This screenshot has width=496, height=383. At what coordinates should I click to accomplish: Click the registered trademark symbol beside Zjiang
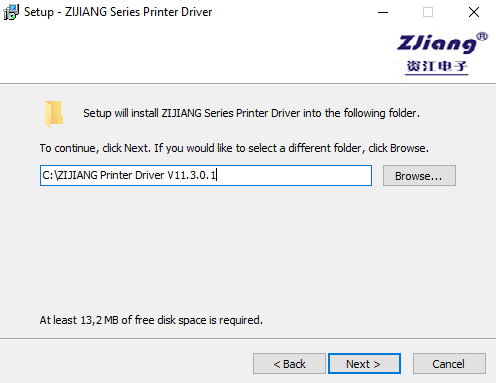click(x=482, y=37)
